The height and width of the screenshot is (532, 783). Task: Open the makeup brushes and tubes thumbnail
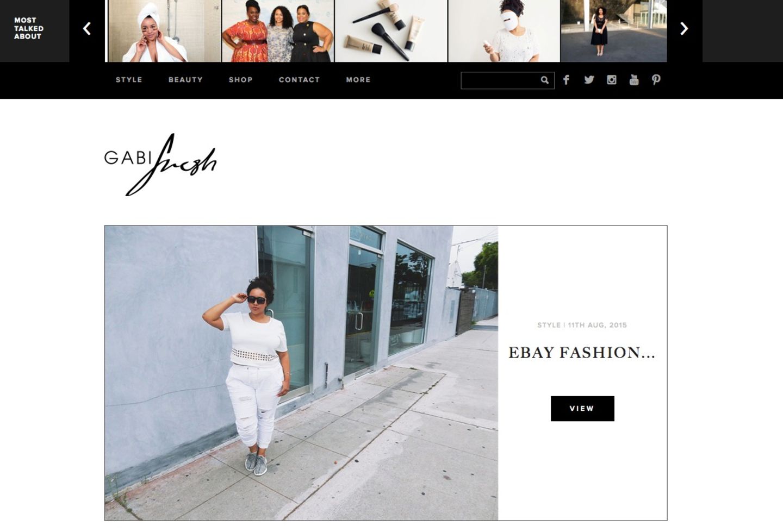click(391, 31)
